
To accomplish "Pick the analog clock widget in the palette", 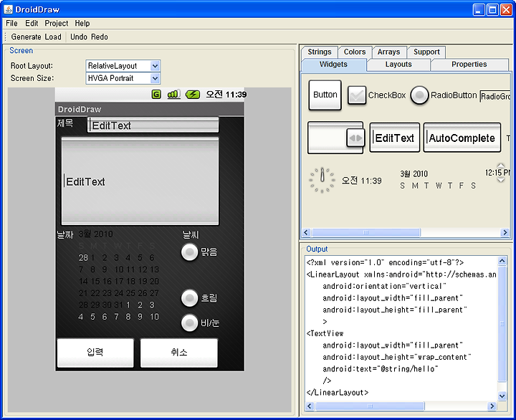I will pos(322,180).
